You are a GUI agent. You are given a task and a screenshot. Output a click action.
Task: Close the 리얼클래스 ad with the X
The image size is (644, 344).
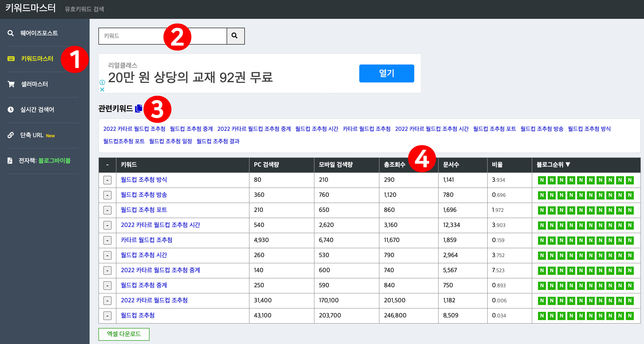coord(102,90)
